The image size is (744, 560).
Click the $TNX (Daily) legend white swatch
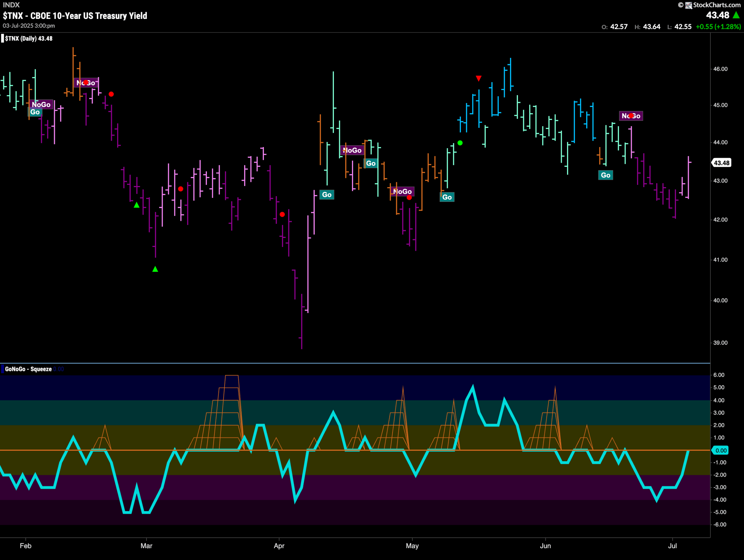[3, 38]
